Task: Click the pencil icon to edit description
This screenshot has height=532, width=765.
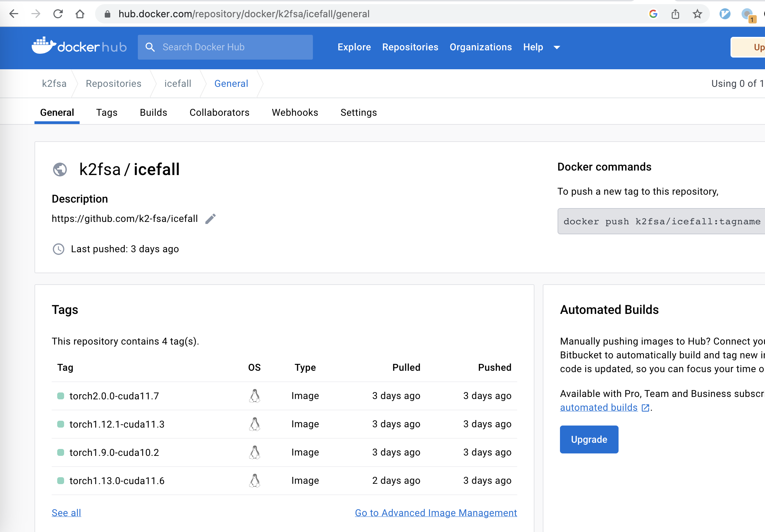Action: (x=210, y=219)
